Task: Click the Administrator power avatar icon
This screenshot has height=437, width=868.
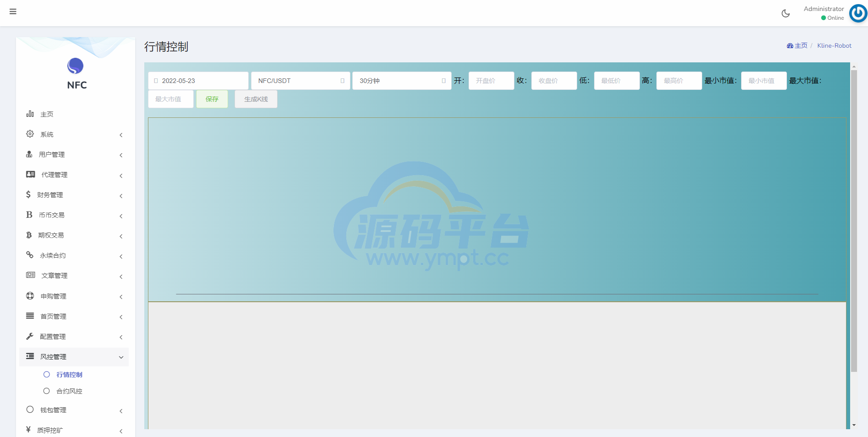Action: (857, 13)
